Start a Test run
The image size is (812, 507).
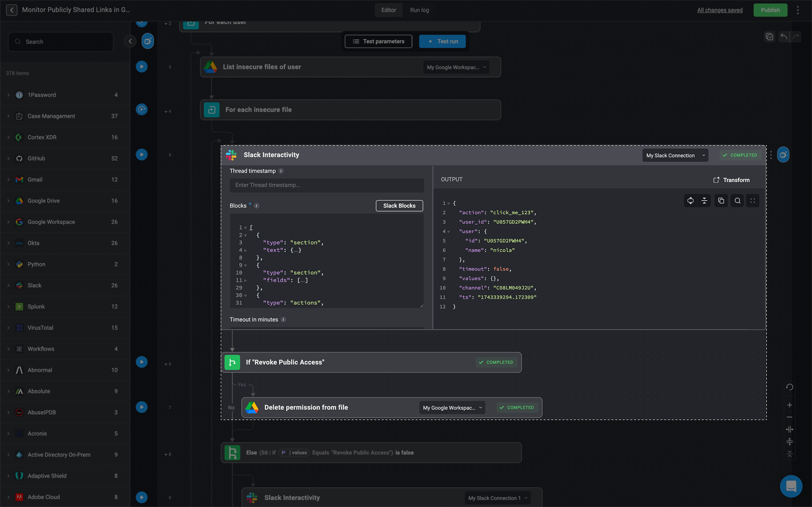coord(442,41)
